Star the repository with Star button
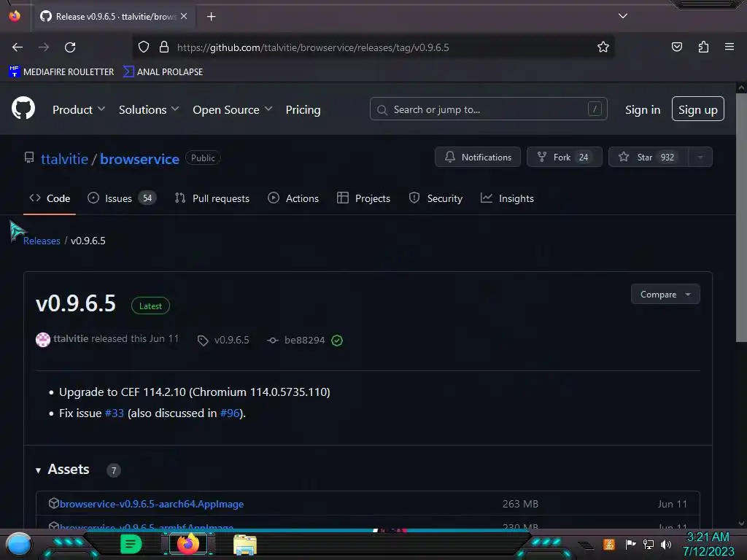The image size is (747, 560). (x=649, y=157)
